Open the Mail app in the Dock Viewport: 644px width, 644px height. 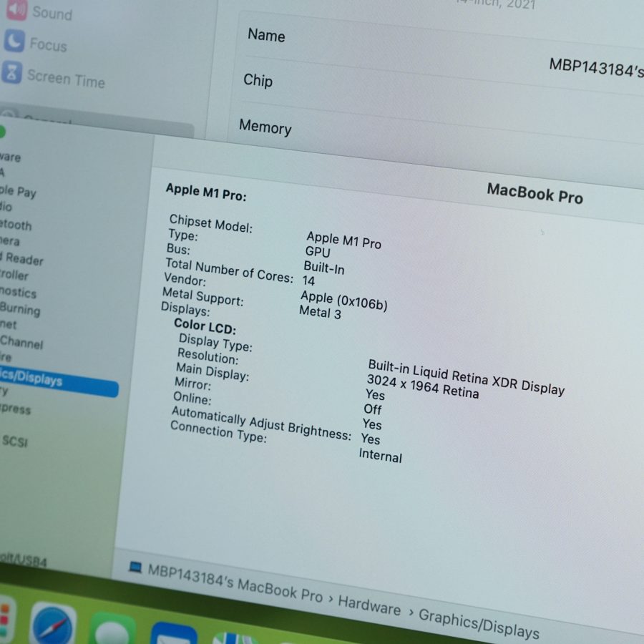click(x=173, y=635)
